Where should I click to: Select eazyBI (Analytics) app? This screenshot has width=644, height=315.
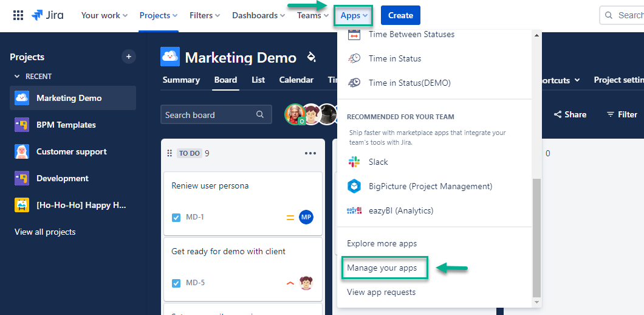pyautogui.click(x=400, y=210)
